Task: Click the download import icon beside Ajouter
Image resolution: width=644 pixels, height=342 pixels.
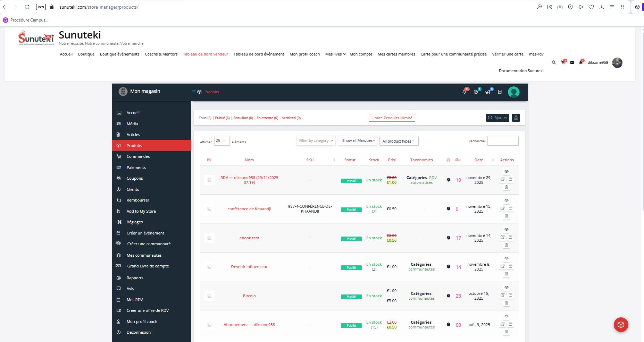Action: pyautogui.click(x=516, y=118)
